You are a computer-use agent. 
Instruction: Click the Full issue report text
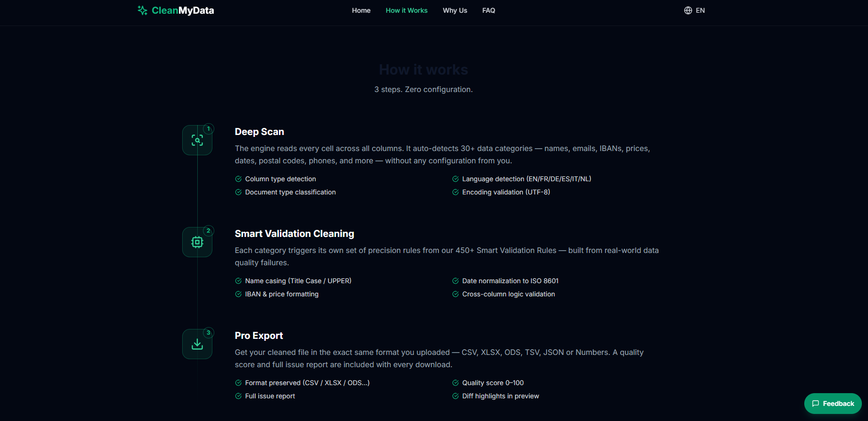point(270,396)
